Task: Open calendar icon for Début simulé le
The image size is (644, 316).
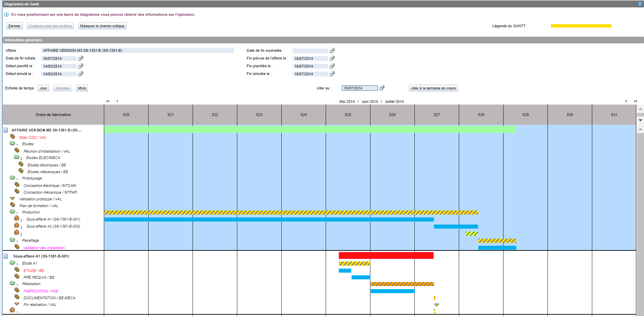Action: pyautogui.click(x=81, y=74)
